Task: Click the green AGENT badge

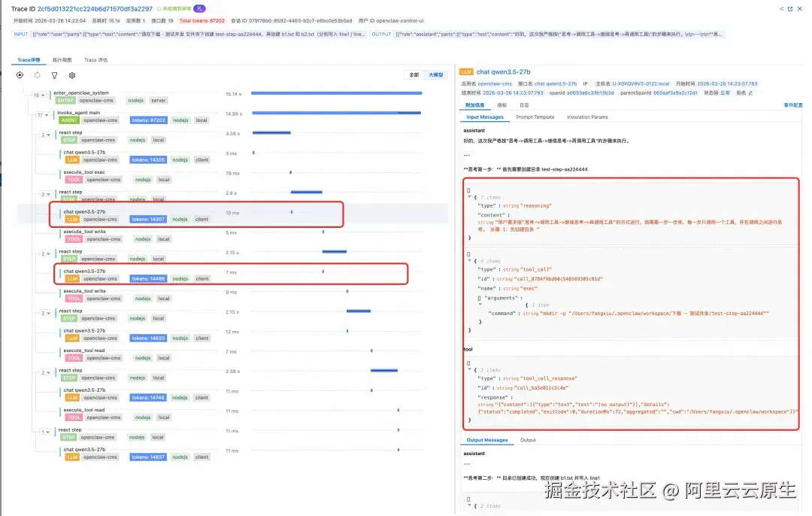Action: [69, 120]
